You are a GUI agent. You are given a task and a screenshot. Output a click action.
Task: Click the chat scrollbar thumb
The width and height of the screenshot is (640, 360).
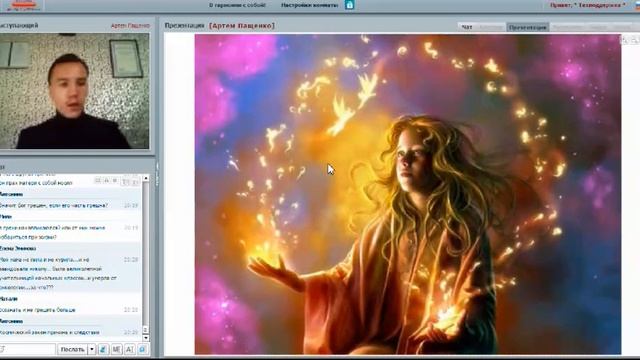pyautogui.click(x=146, y=329)
